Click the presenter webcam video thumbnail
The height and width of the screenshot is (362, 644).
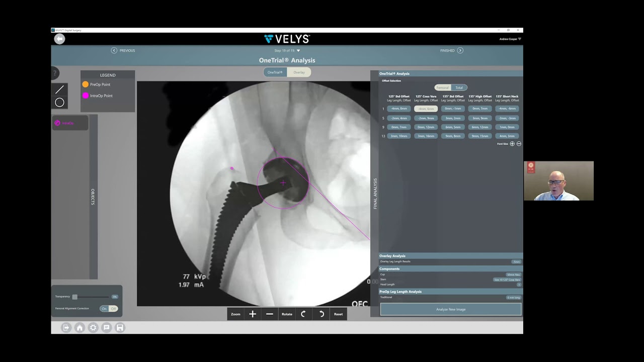pos(558,181)
